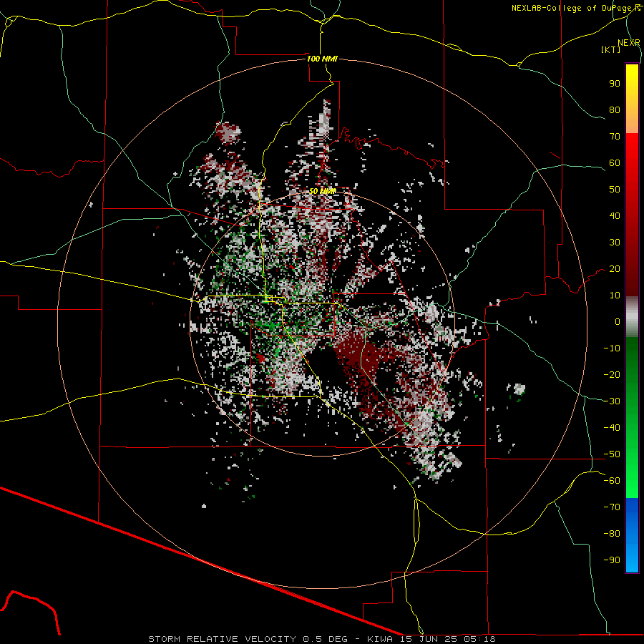Click the -50 value on the velocity scale
This screenshot has width=644, height=644.
click(x=612, y=454)
